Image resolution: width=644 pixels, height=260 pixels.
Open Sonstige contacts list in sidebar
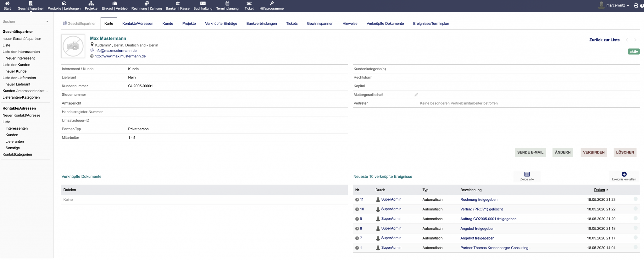click(x=13, y=148)
